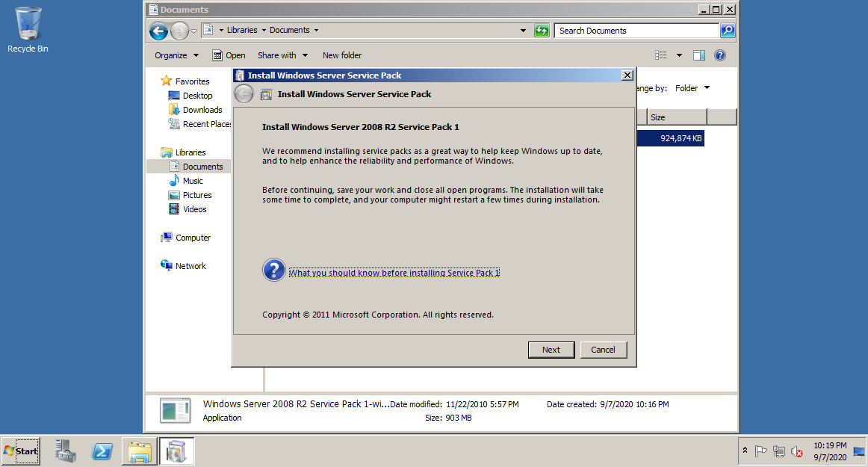Image resolution: width=868 pixels, height=467 pixels.
Task: Open the view options dropdown arrow
Action: [x=679, y=55]
